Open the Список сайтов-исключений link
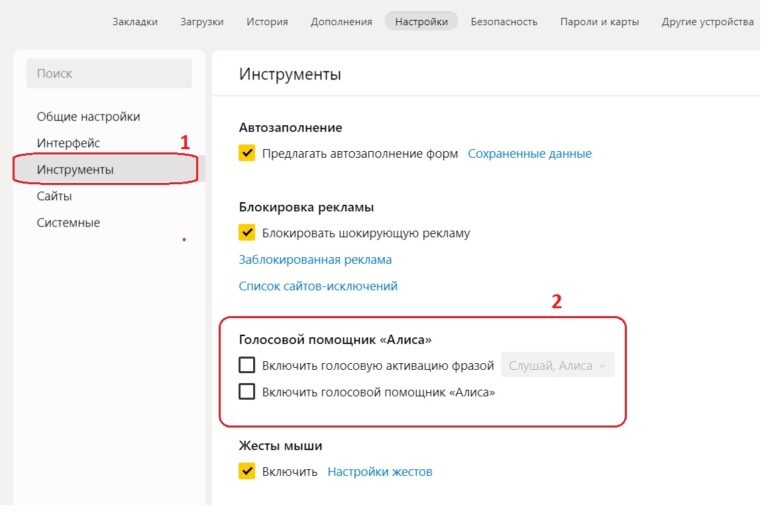768x513 pixels. pos(318,286)
